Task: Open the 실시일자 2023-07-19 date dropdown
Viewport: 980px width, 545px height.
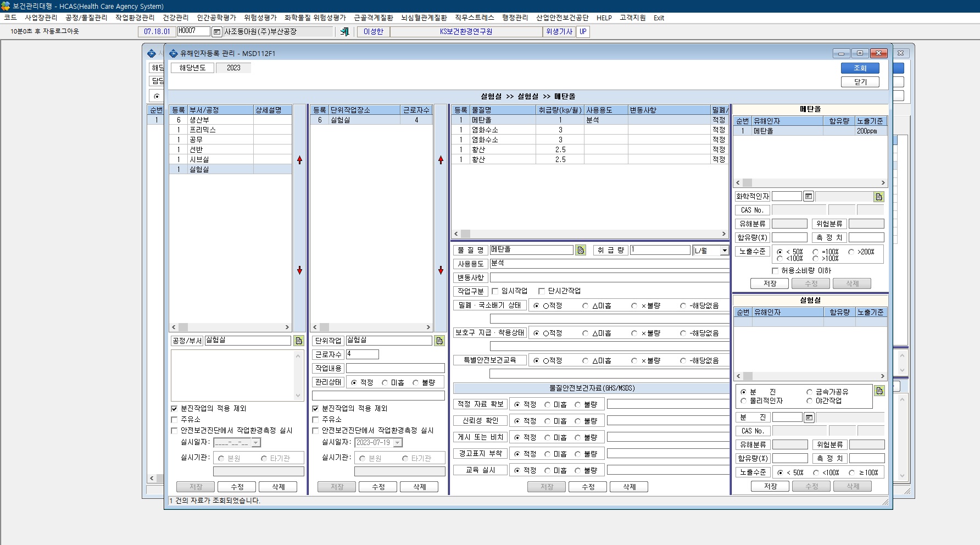Action: click(x=398, y=442)
